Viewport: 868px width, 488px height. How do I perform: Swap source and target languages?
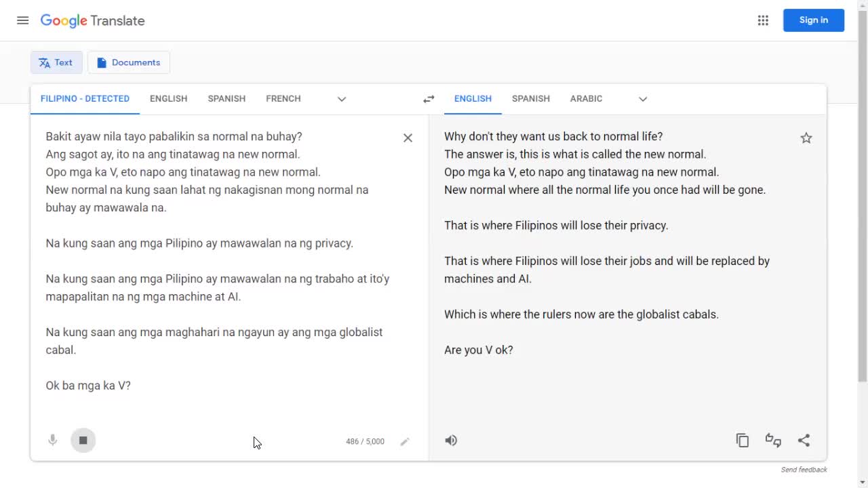click(x=429, y=99)
